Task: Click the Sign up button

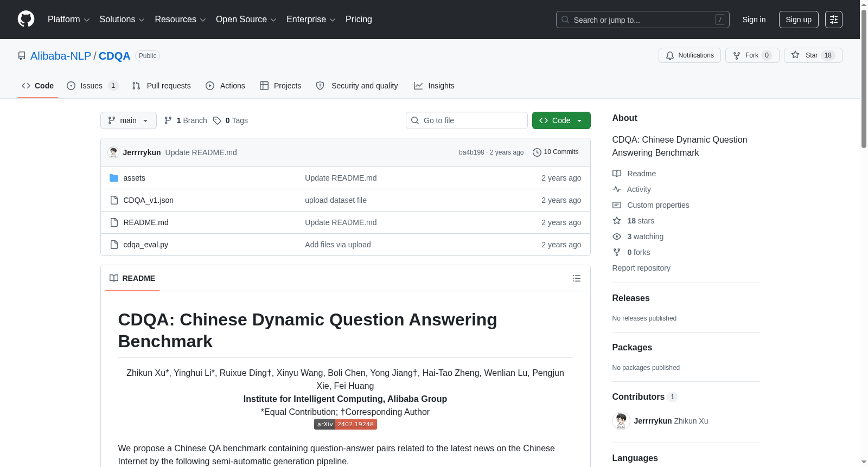Action: [x=799, y=20]
